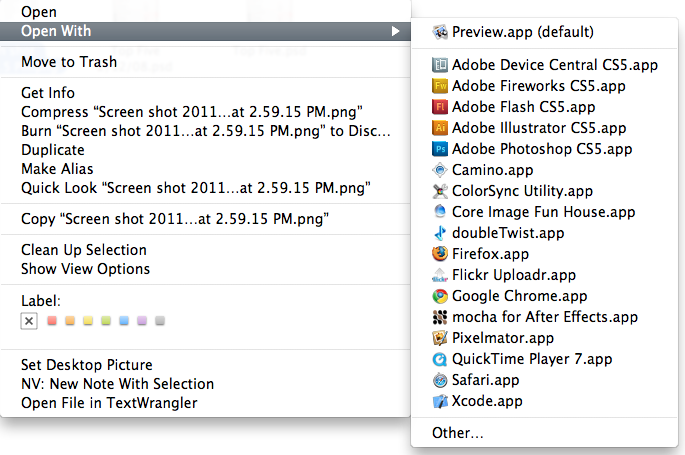Viewport: 685px width, 455px height.
Task: Choose Duplicate
Action: coord(205,150)
